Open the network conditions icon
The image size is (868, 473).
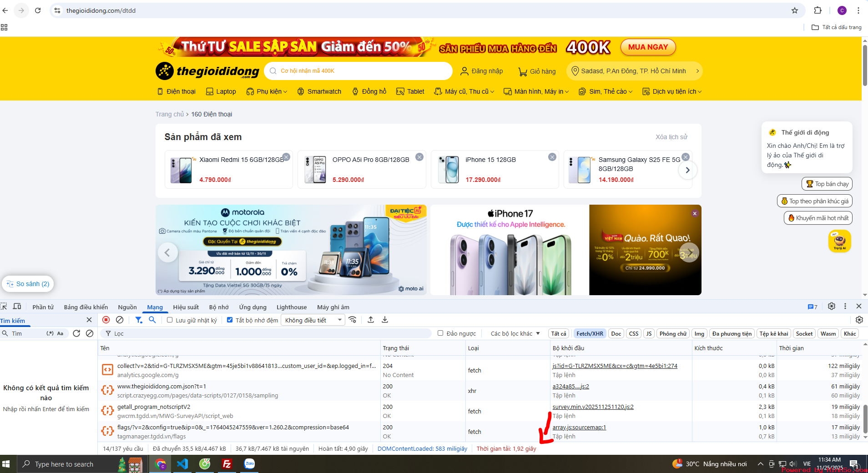pyautogui.click(x=353, y=320)
